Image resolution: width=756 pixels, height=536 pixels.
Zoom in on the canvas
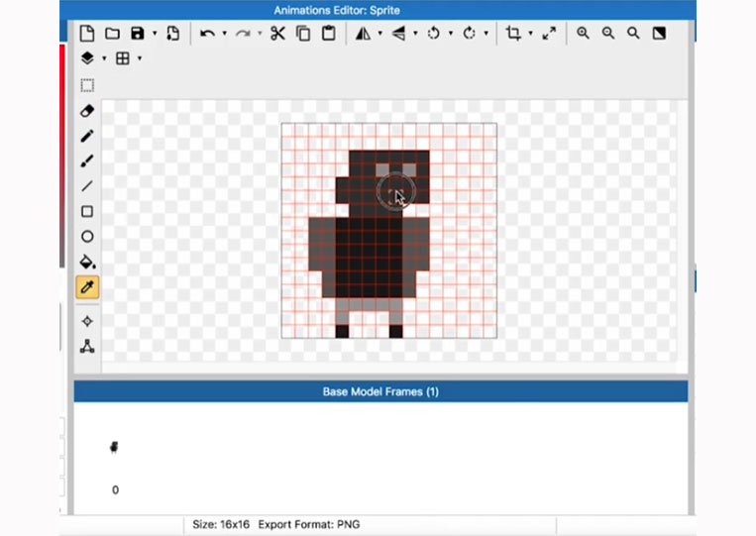tap(583, 34)
